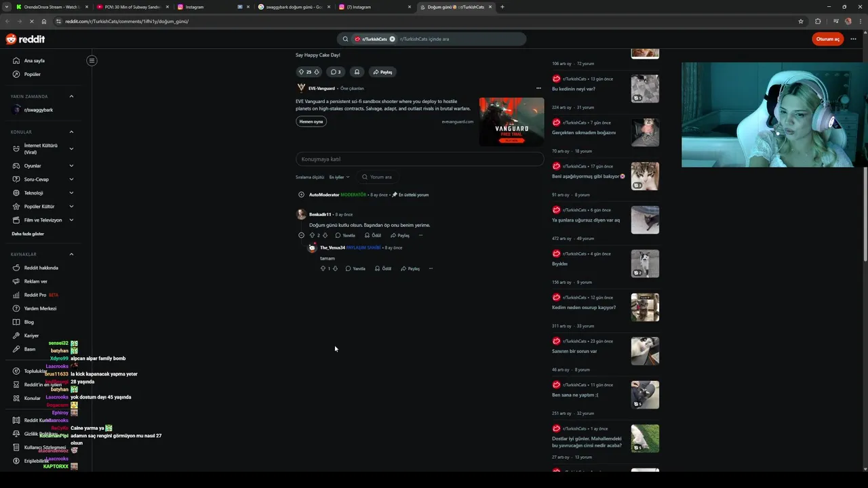Click the Reddit logo in header
Viewport: 868px width, 488px height.
click(x=25, y=39)
